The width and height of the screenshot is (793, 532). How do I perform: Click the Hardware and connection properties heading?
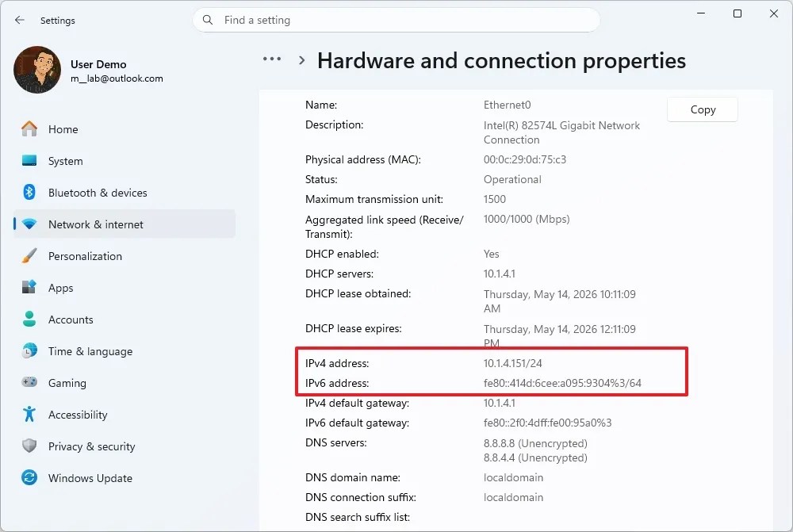(x=501, y=61)
